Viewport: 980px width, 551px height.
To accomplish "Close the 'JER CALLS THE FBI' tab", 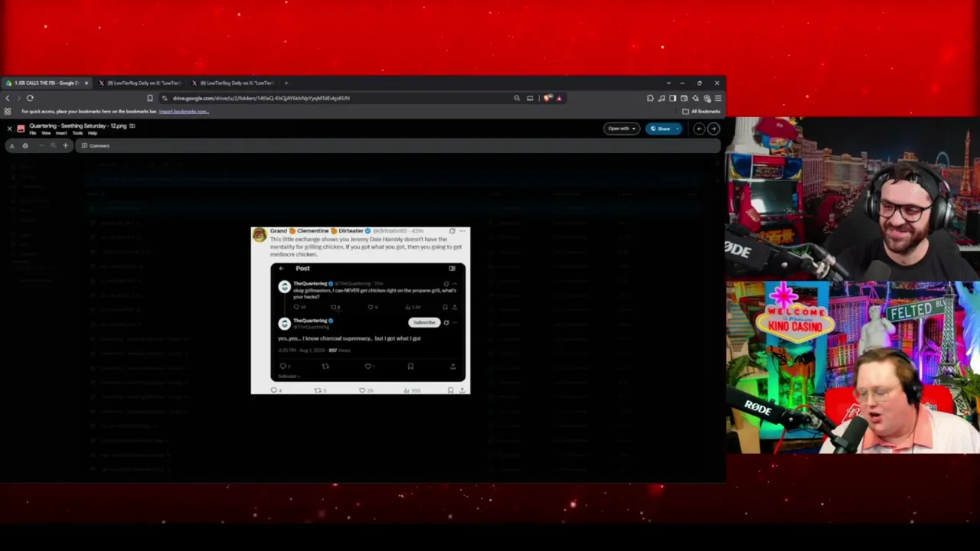I will (87, 83).
